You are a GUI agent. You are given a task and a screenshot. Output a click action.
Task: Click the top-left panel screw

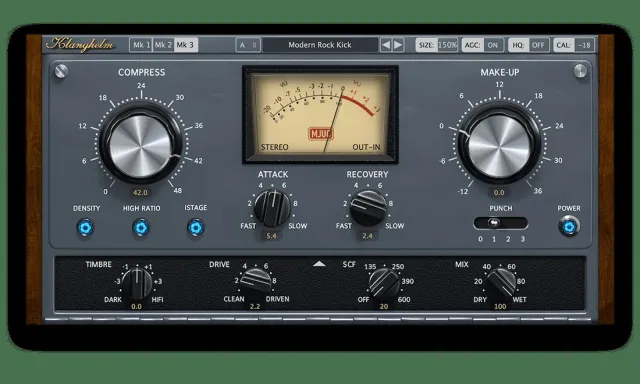point(61,71)
